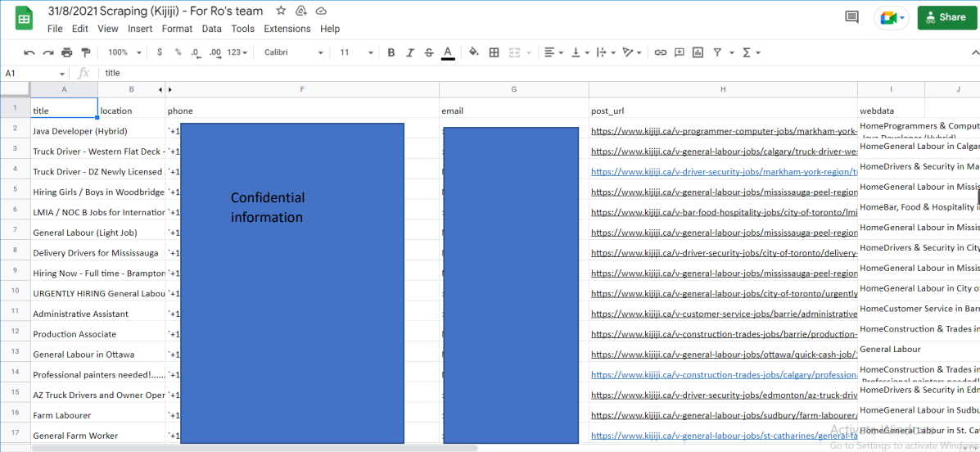This screenshot has width=980, height=452.
Task: Open the fill color picker
Action: [474, 52]
